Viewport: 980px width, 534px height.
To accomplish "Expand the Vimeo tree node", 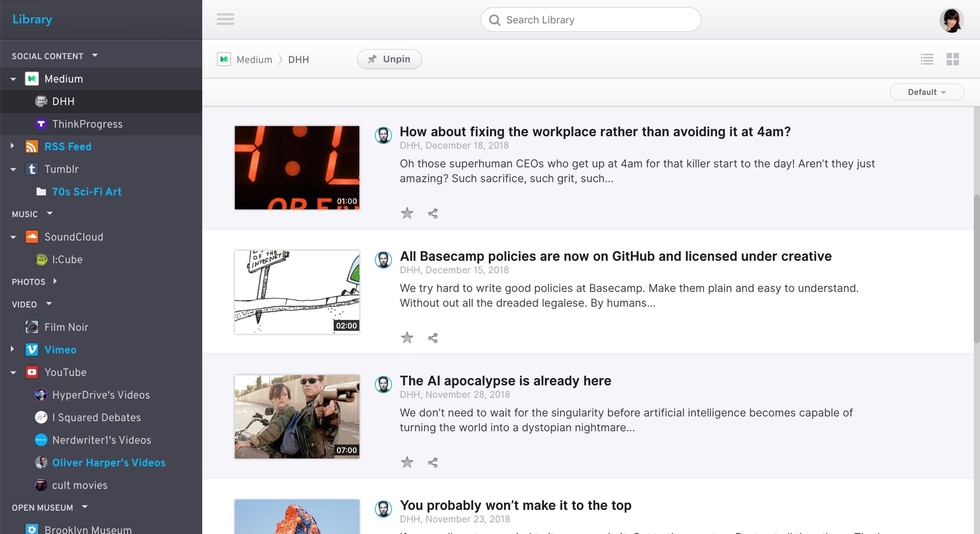I will pos(12,350).
